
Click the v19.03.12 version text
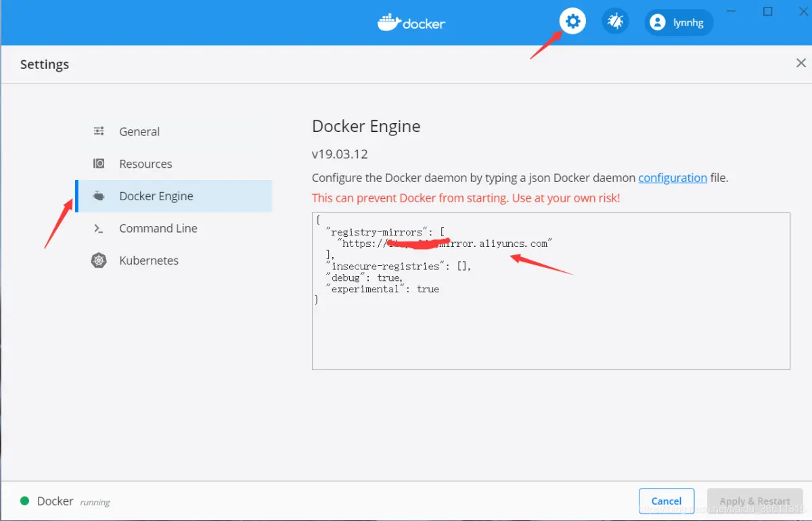340,154
